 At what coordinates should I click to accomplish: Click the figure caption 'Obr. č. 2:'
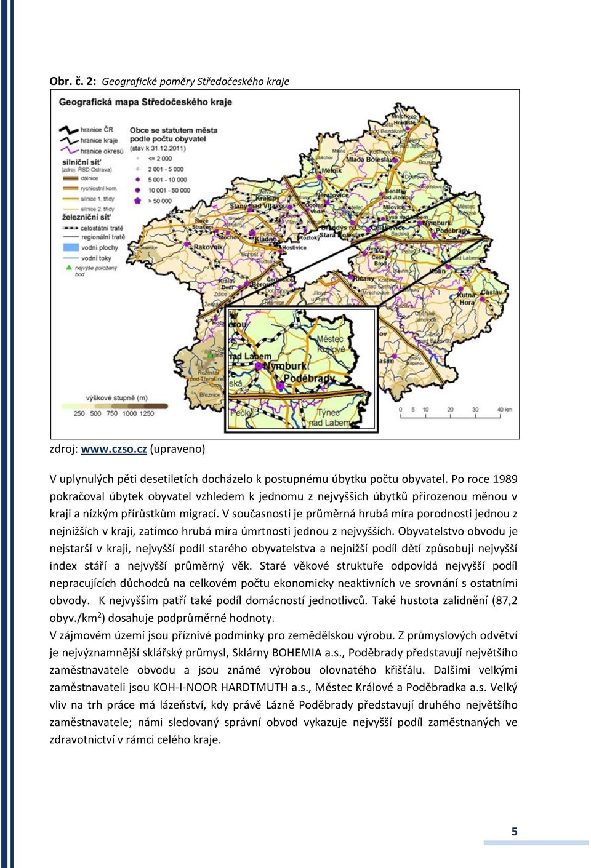(73, 81)
